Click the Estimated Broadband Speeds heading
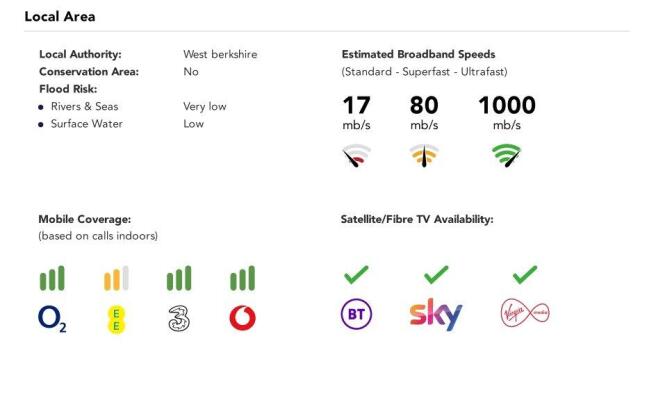 [x=418, y=54]
